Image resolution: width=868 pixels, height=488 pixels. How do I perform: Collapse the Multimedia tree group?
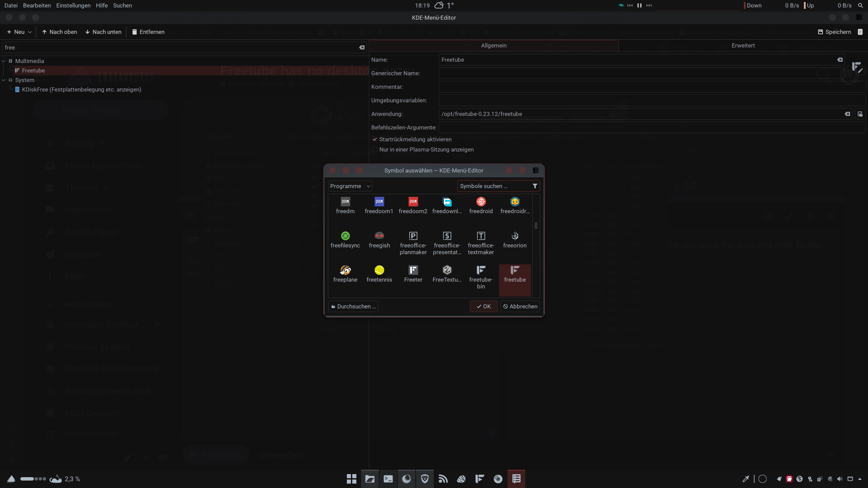point(4,61)
